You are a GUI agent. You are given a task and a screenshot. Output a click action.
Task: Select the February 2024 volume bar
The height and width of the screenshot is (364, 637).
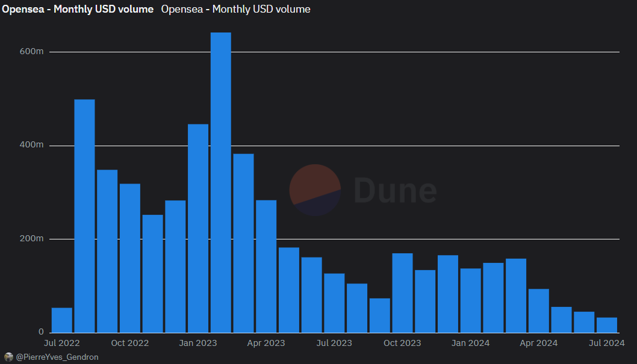click(x=493, y=298)
